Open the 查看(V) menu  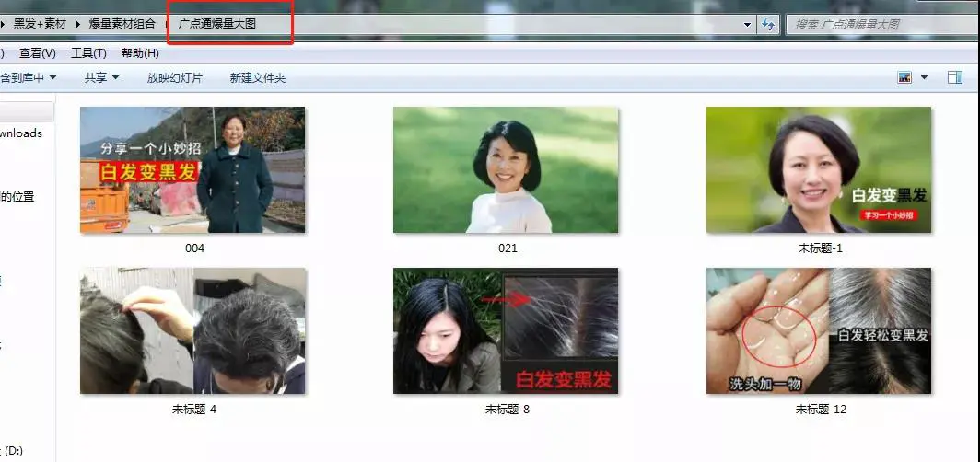(x=38, y=53)
